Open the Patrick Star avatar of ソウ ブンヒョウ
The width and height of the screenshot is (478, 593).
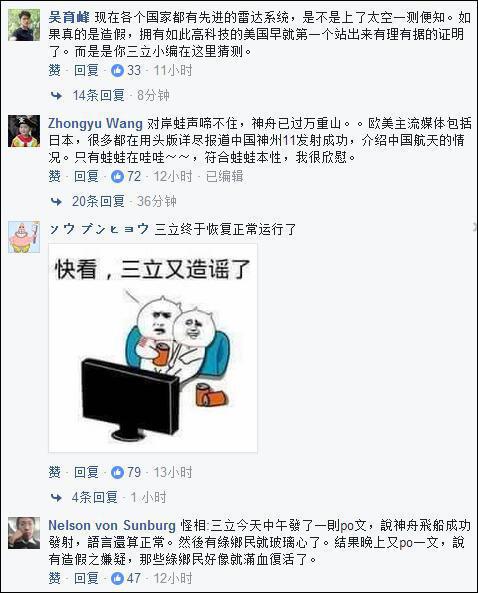(x=24, y=237)
